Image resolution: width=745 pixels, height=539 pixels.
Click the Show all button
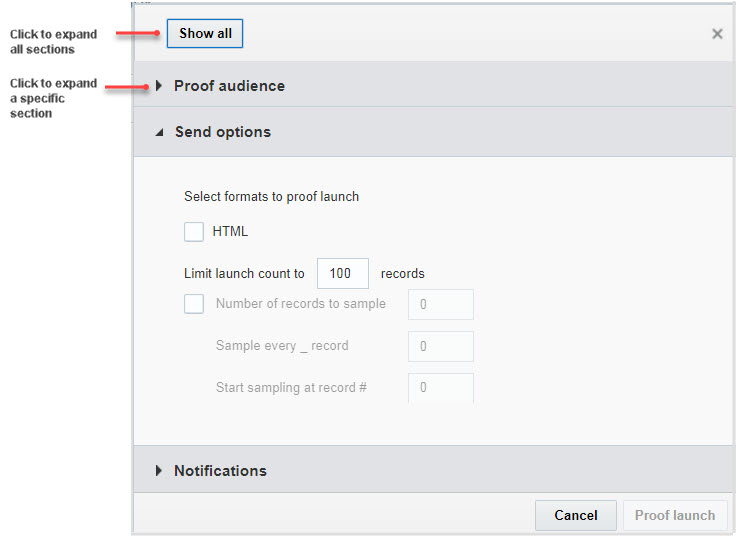(x=205, y=34)
